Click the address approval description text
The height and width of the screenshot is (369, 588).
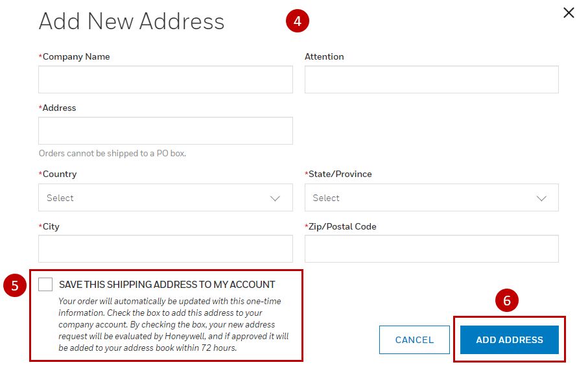tap(173, 324)
